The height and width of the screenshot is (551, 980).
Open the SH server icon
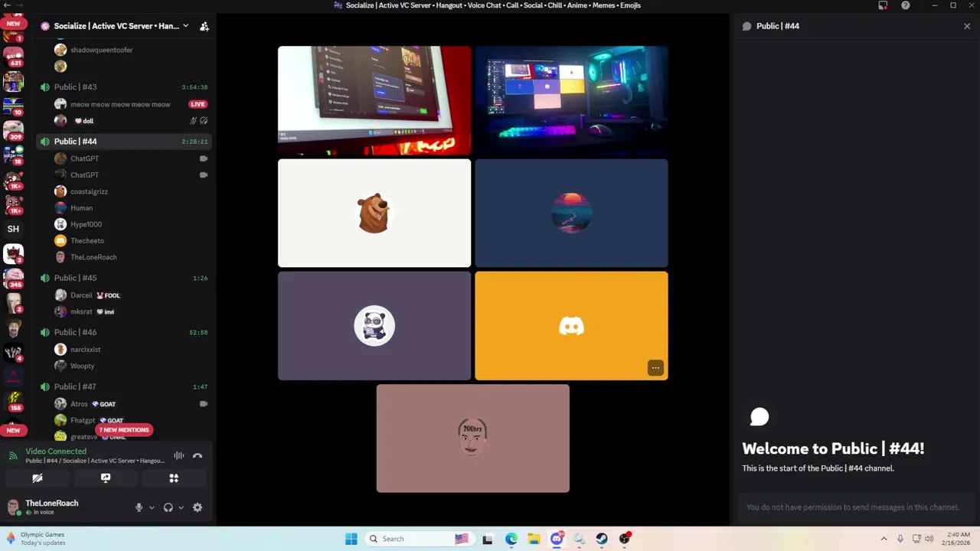pos(13,229)
